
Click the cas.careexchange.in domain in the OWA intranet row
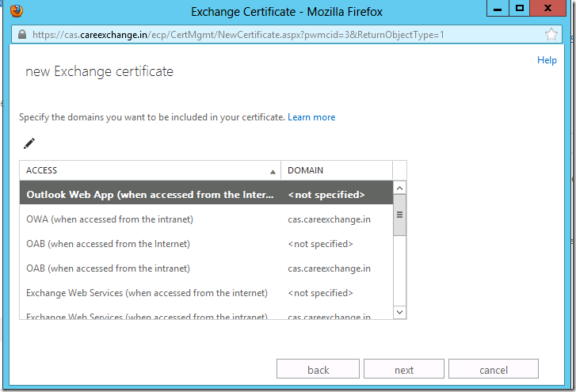(x=329, y=219)
